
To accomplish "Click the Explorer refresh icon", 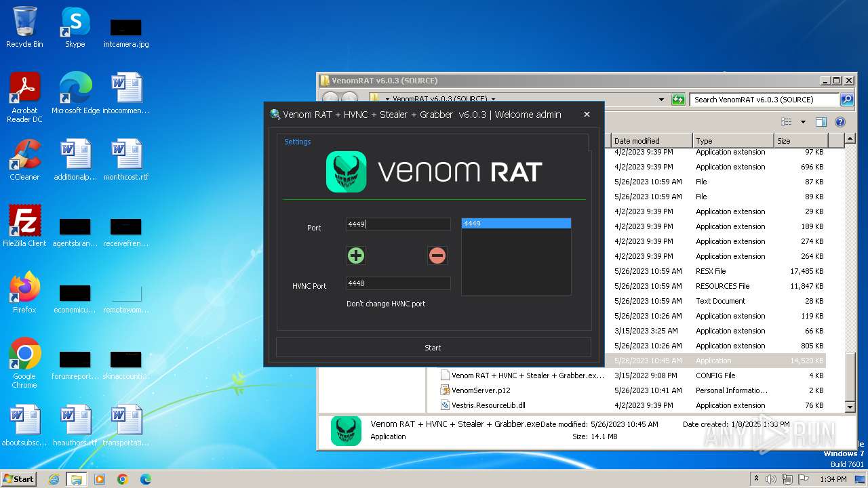I will click(678, 100).
